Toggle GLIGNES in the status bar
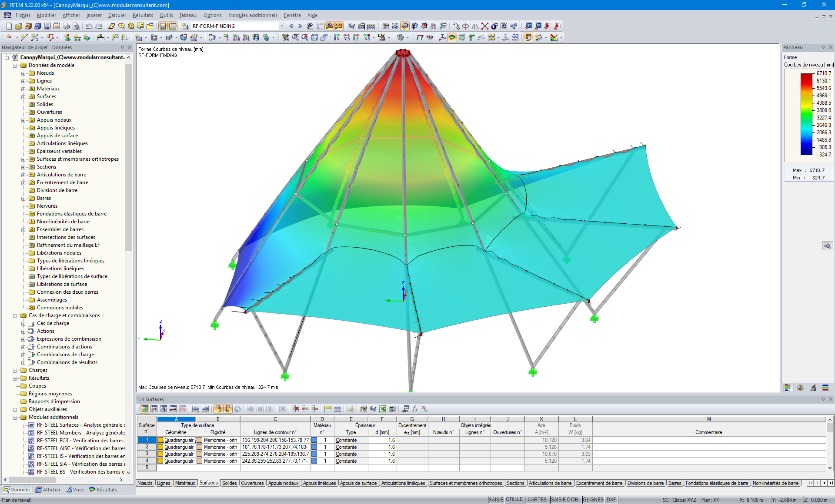Image resolution: width=835 pixels, height=504 pixels. click(593, 500)
